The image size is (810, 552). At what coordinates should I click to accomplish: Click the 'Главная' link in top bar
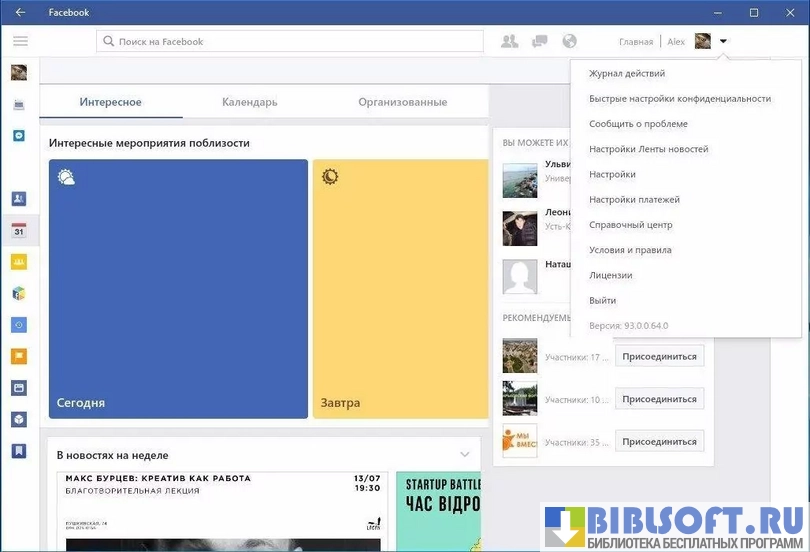[x=636, y=42]
